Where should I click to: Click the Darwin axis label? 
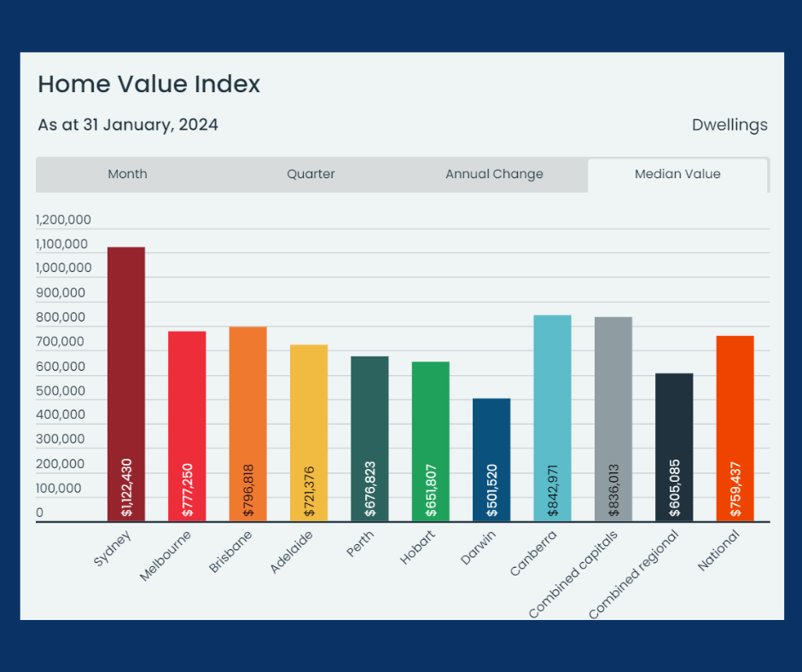479,547
